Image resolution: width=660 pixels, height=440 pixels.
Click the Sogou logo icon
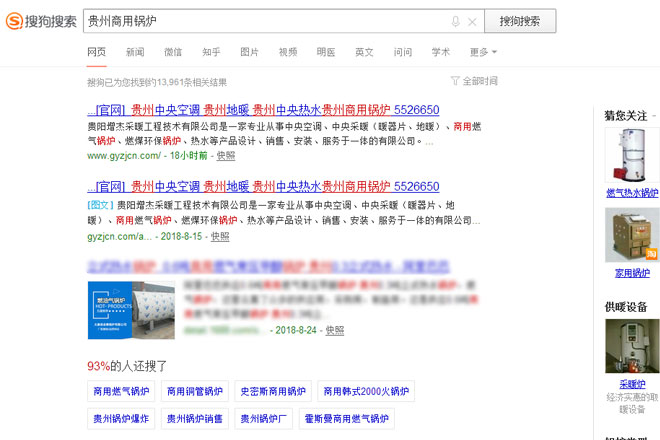[14, 21]
